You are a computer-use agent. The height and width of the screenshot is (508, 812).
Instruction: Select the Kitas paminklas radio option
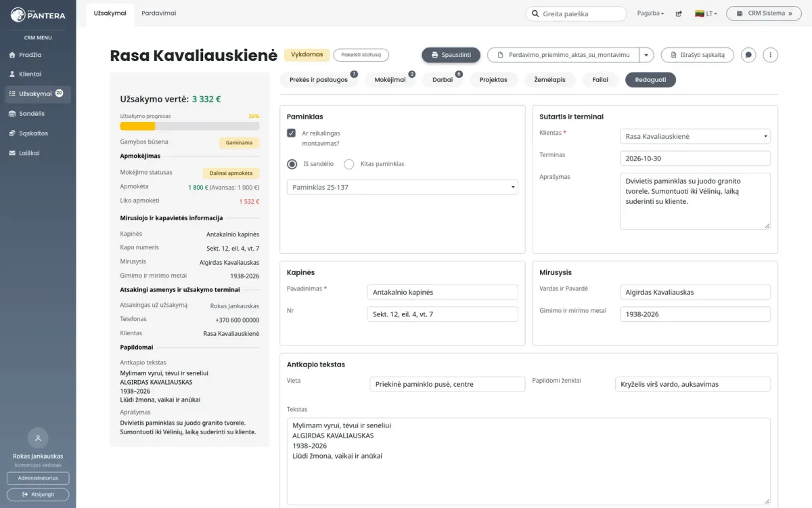tap(349, 164)
